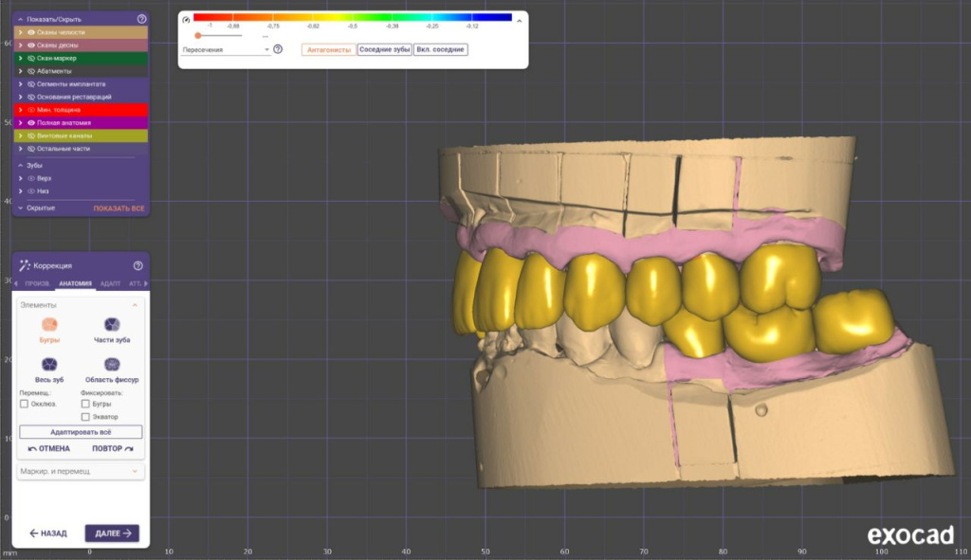Open help in the Коррекция panel header
The image size is (971, 560).
click(138, 265)
